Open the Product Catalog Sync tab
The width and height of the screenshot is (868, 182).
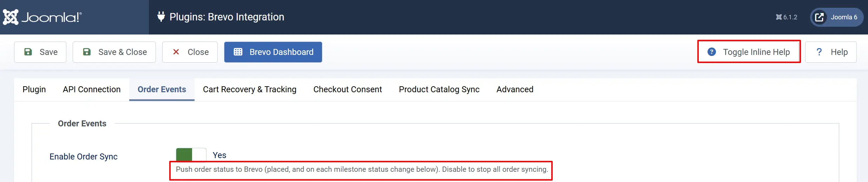pyautogui.click(x=439, y=89)
